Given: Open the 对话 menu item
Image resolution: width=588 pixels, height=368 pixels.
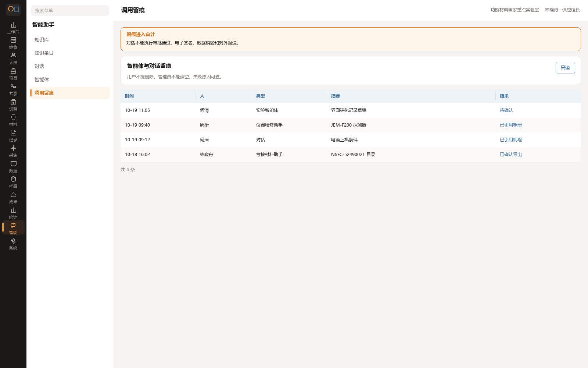Looking at the screenshot, I should tap(70, 66).
